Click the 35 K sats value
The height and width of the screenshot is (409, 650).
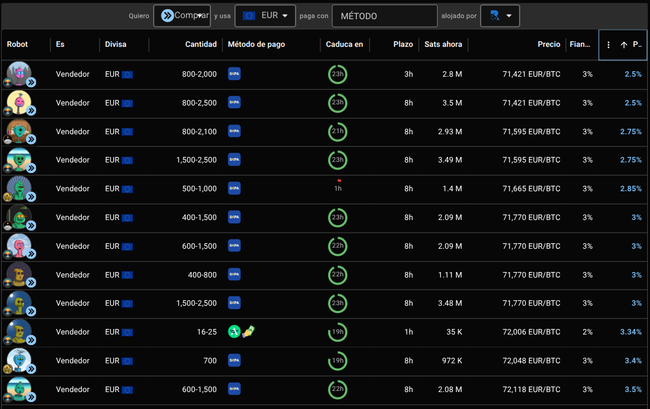click(454, 332)
